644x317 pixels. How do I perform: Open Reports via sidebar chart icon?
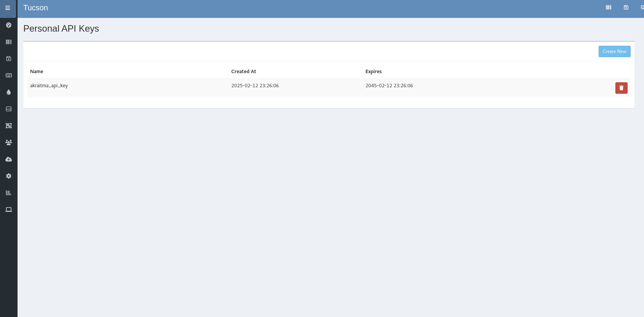pos(8,193)
